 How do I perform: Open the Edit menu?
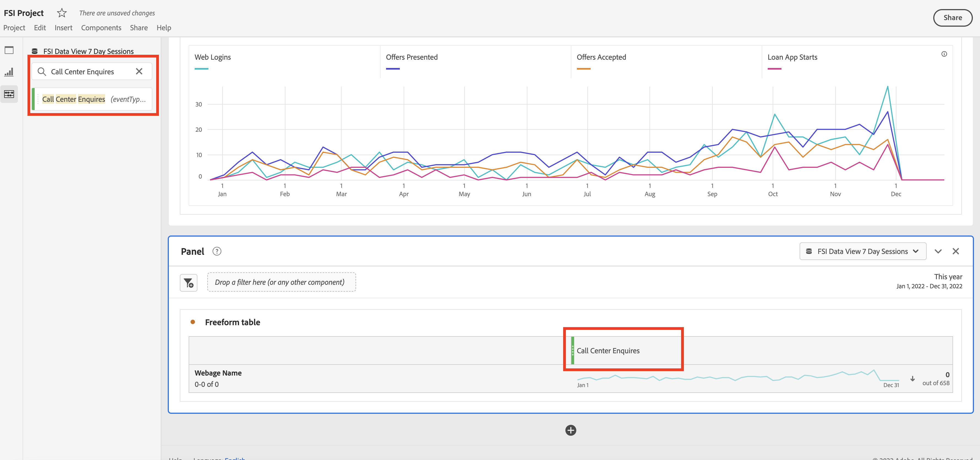40,28
